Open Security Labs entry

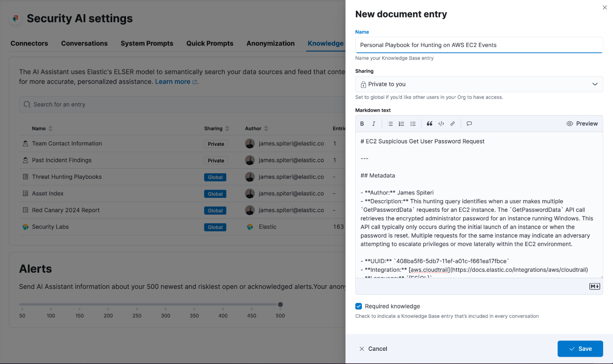[x=50, y=227]
